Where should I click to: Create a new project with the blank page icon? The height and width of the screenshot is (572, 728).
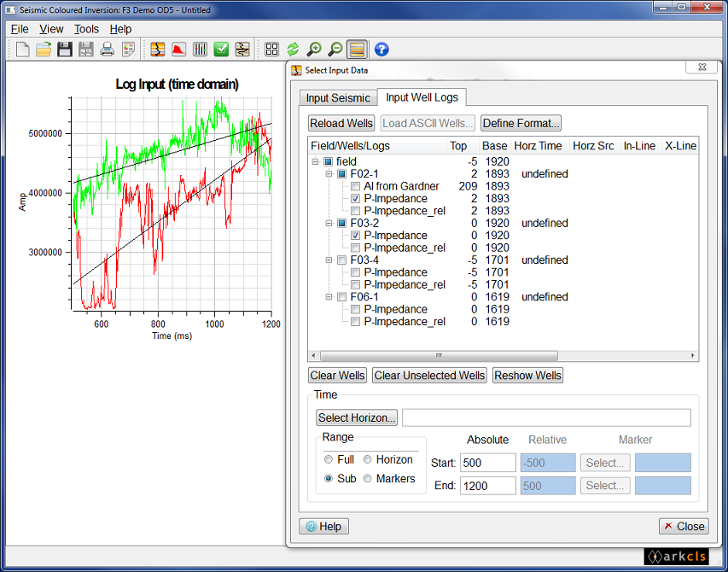pos(23,50)
